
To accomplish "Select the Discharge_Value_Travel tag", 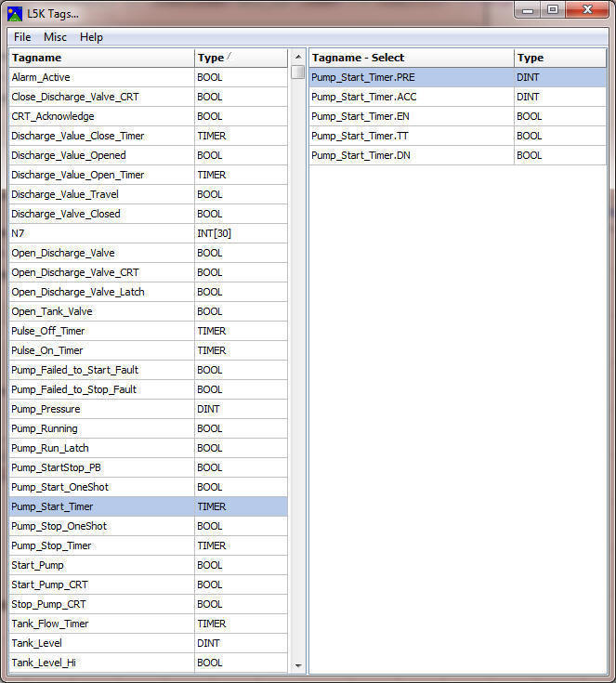I will 148,194.
